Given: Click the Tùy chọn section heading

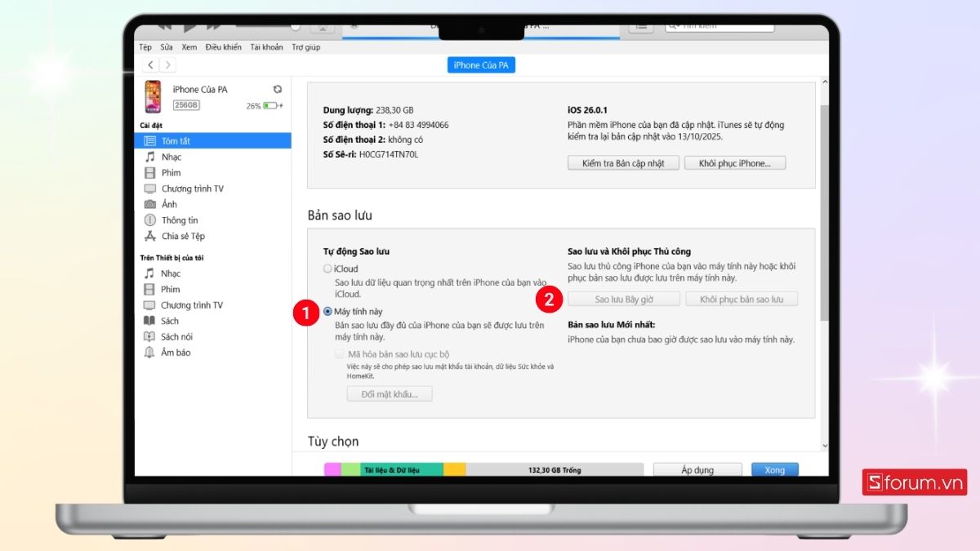Looking at the screenshot, I should (333, 442).
